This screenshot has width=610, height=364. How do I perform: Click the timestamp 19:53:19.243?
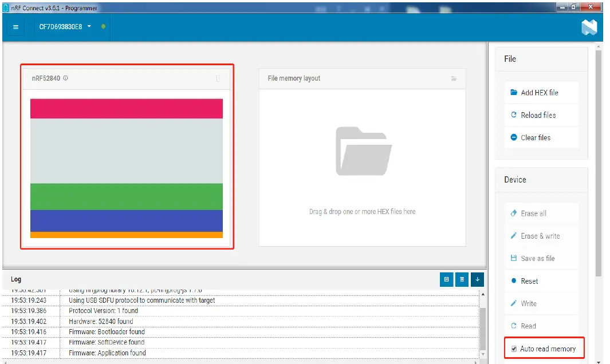[29, 300]
